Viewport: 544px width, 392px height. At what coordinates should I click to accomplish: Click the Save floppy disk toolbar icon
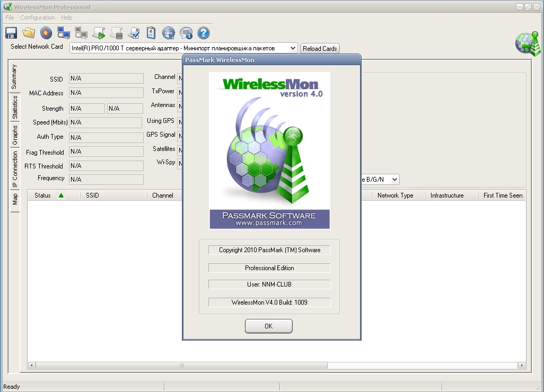tap(11, 33)
